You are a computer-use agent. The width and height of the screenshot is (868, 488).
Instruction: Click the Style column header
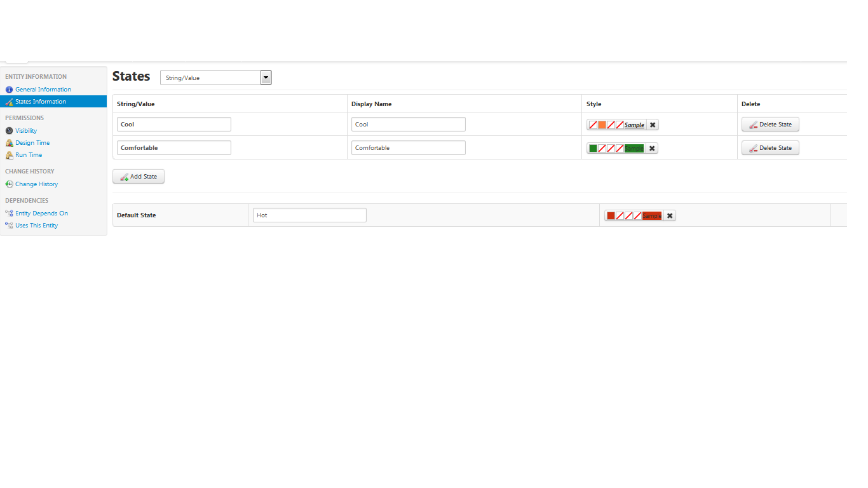click(x=593, y=104)
